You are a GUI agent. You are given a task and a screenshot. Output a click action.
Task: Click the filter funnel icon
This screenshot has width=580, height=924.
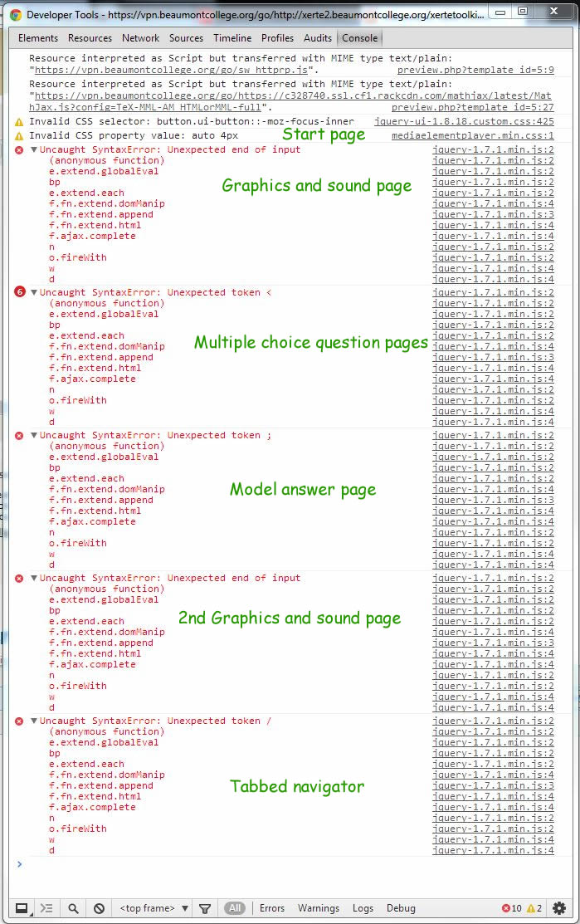[x=205, y=909]
